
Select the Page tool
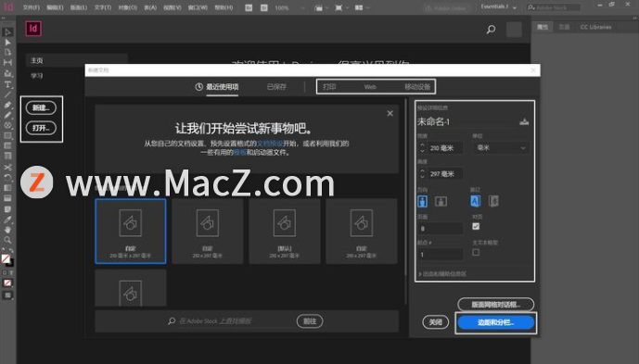[x=7, y=53]
